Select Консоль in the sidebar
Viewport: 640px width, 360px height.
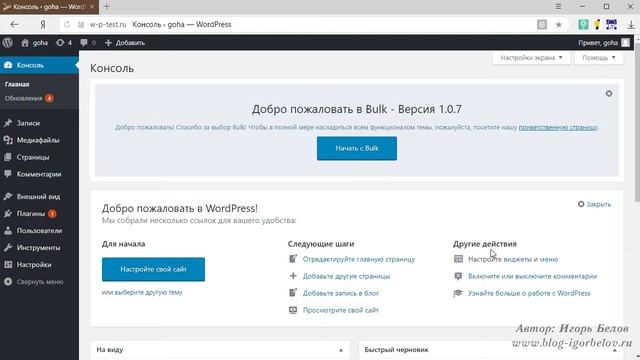(39, 65)
